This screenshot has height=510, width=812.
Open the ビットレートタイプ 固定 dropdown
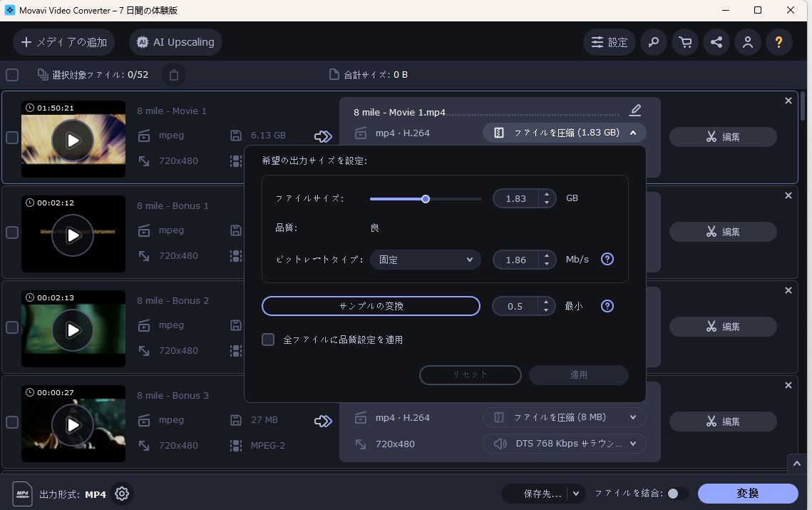(x=425, y=260)
